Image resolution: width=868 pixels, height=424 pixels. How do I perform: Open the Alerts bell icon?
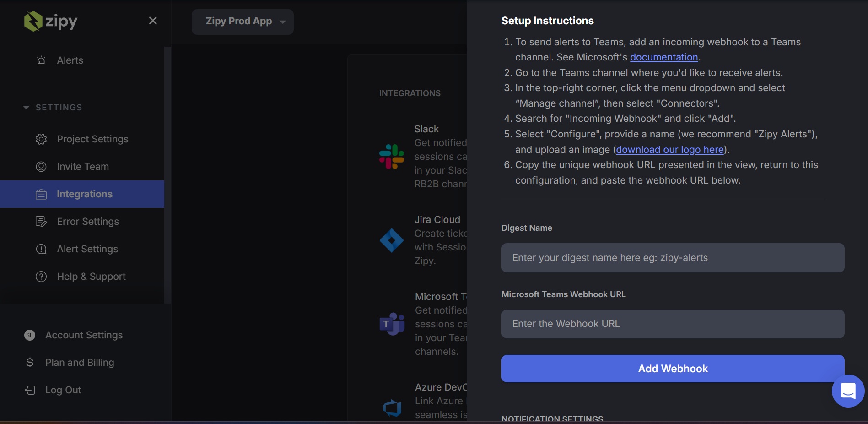tap(41, 60)
